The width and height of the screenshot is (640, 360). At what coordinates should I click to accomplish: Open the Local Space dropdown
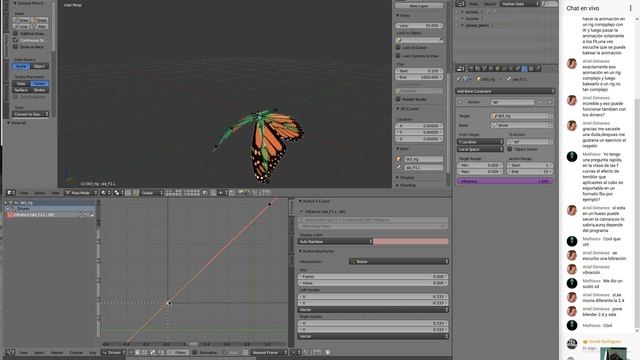tap(480, 149)
